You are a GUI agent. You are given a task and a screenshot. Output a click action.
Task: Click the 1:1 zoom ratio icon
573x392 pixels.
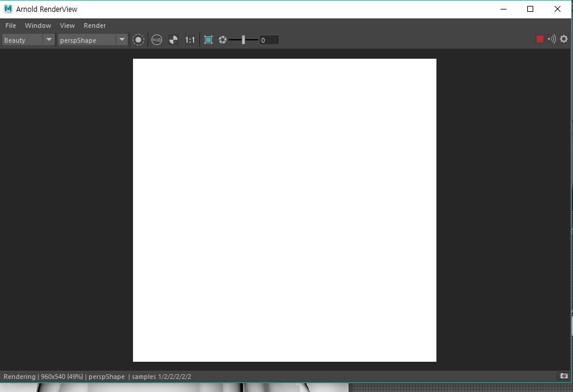point(189,40)
